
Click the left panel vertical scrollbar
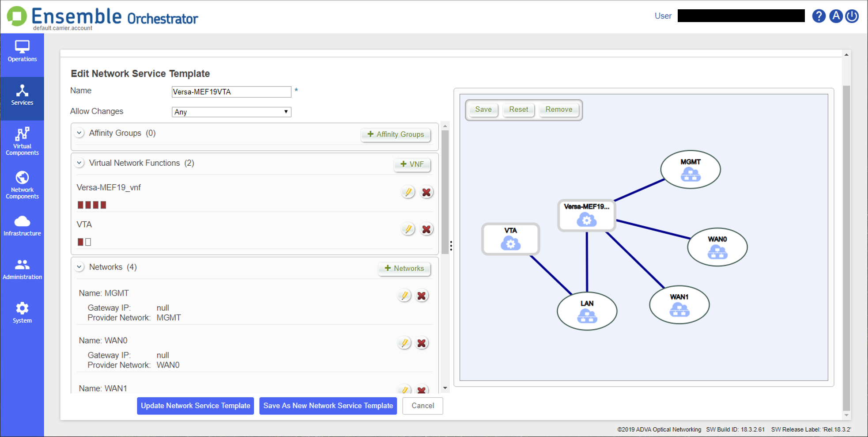445,192
